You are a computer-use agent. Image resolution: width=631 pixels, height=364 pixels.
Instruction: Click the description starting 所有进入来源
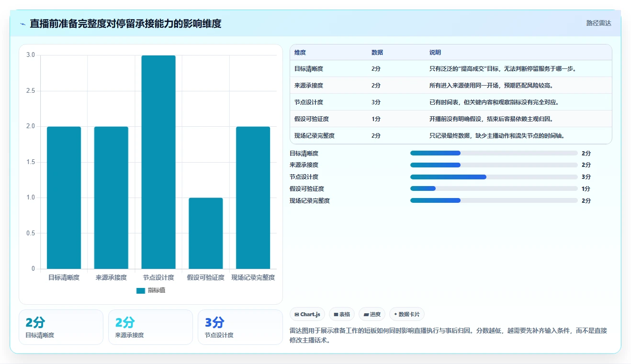[x=491, y=86]
